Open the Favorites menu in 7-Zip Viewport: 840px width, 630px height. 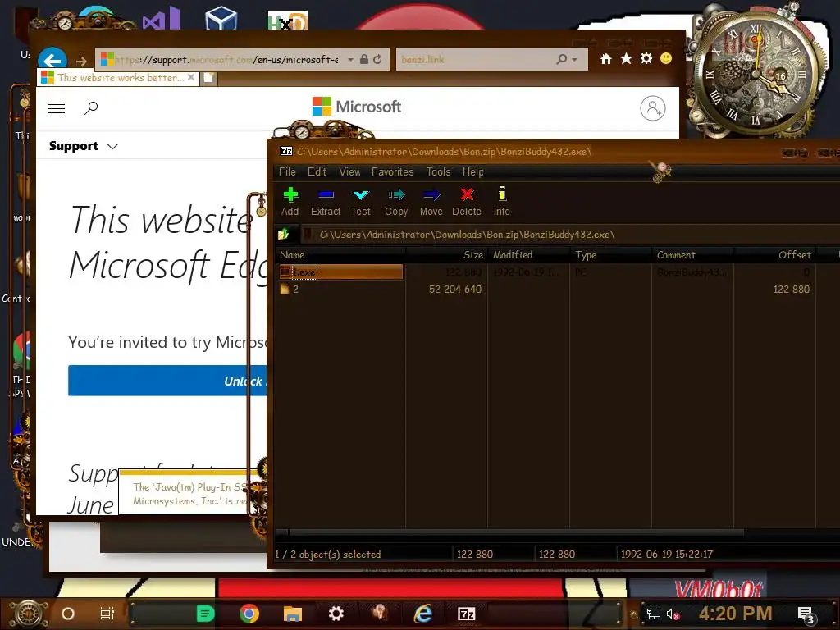pos(393,172)
